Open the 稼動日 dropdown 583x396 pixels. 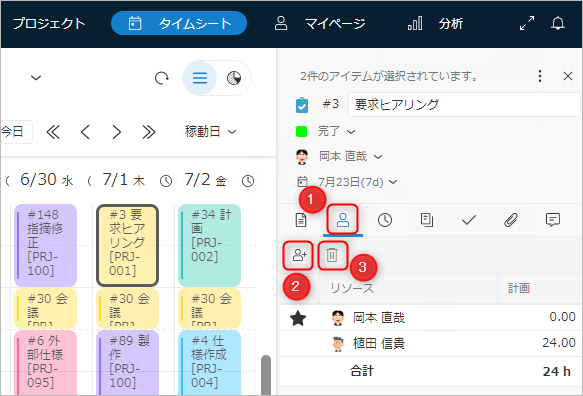point(210,132)
